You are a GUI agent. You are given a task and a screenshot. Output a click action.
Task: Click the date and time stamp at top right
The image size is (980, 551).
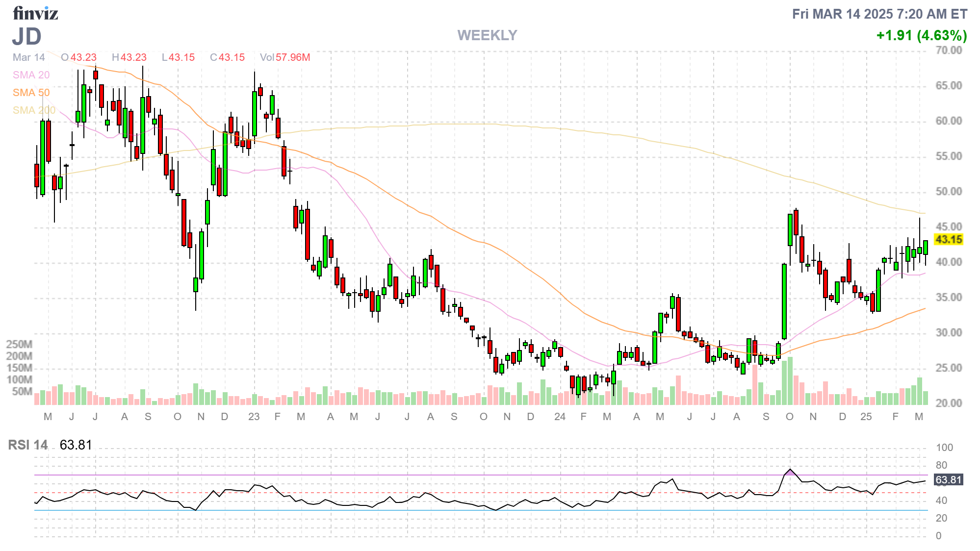879,14
